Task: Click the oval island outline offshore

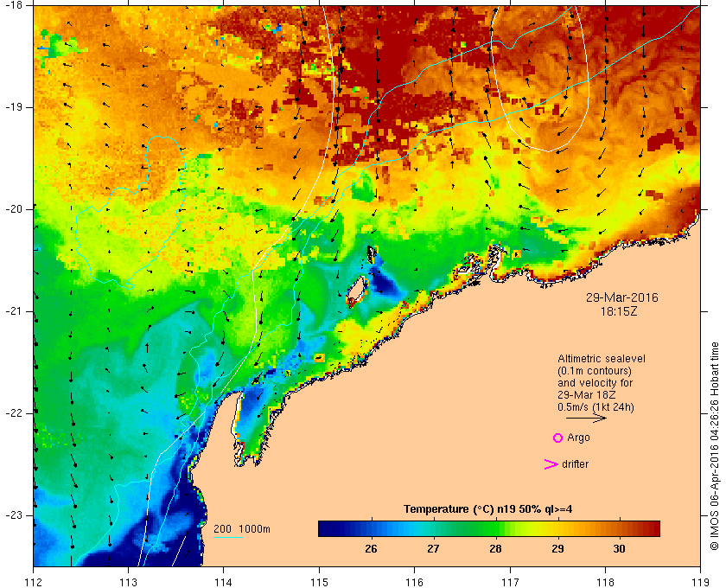Action: pos(357,291)
